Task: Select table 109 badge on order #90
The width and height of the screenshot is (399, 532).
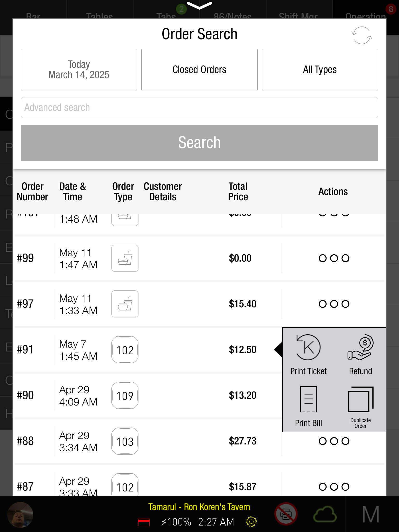Action: tap(125, 395)
